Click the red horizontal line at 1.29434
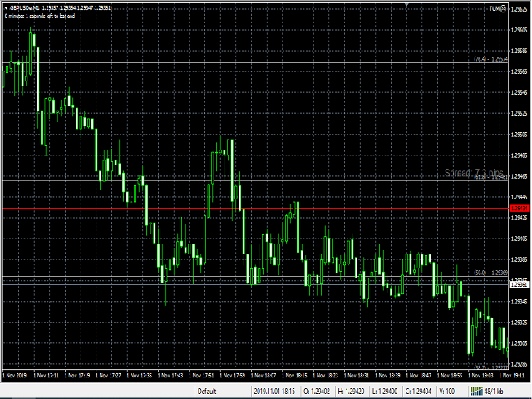532x399 pixels. 255,209
